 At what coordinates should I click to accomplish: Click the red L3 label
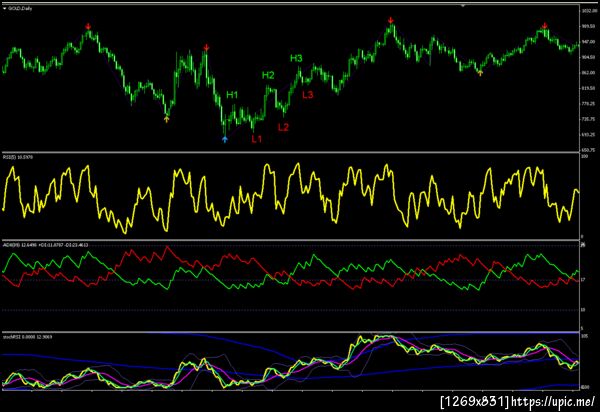click(x=308, y=94)
